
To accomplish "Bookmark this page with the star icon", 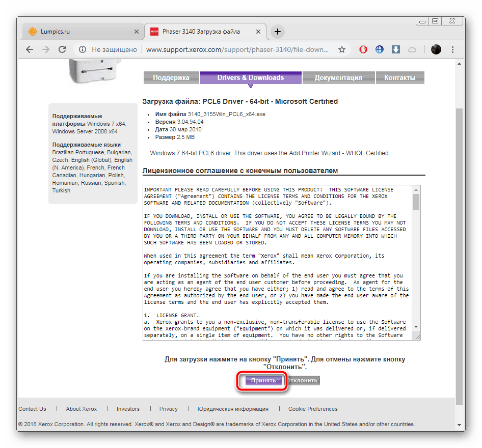I will (342, 49).
